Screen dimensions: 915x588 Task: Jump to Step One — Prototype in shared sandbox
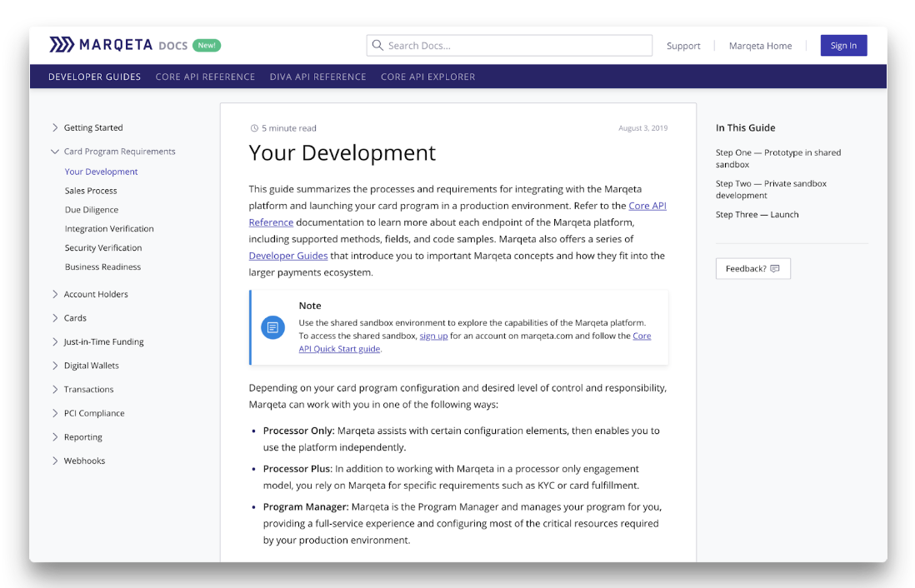[x=778, y=159]
